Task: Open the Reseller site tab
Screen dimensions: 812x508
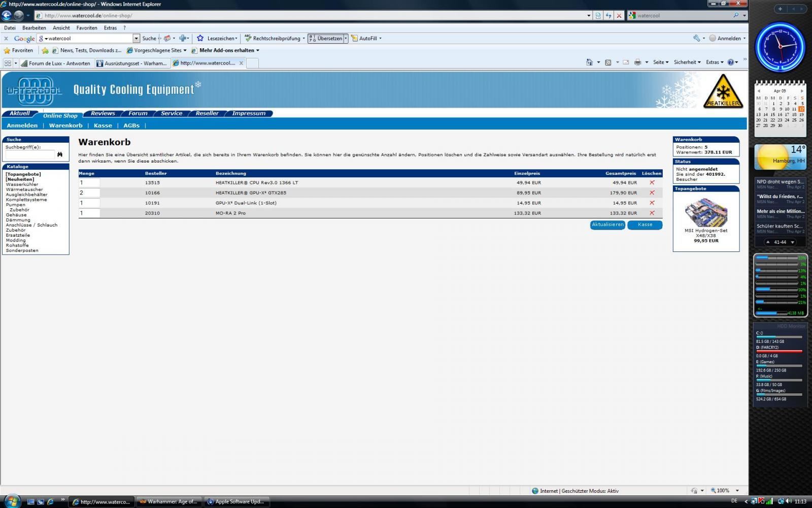Action: [x=207, y=113]
